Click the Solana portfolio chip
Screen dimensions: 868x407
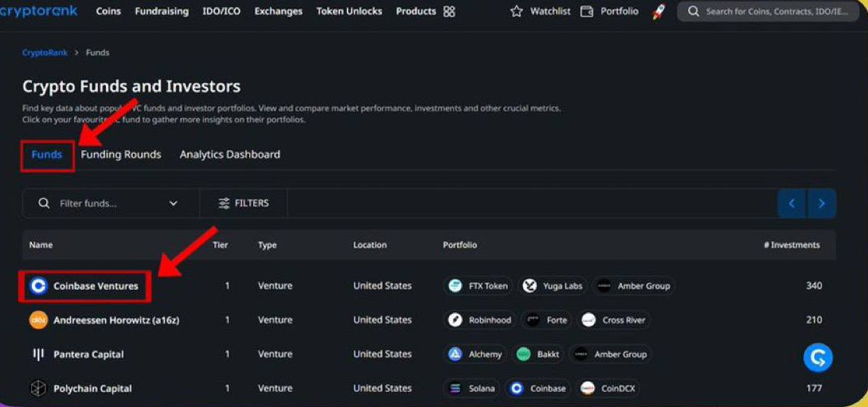472,389
